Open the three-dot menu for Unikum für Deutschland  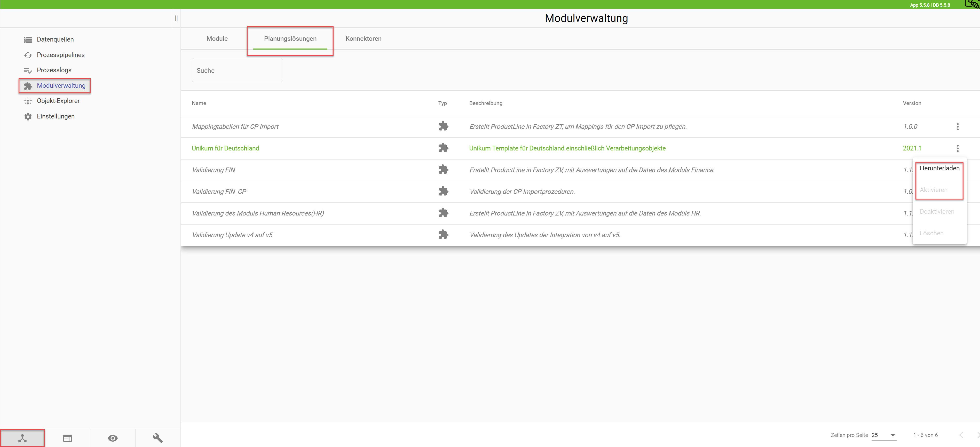tap(958, 148)
